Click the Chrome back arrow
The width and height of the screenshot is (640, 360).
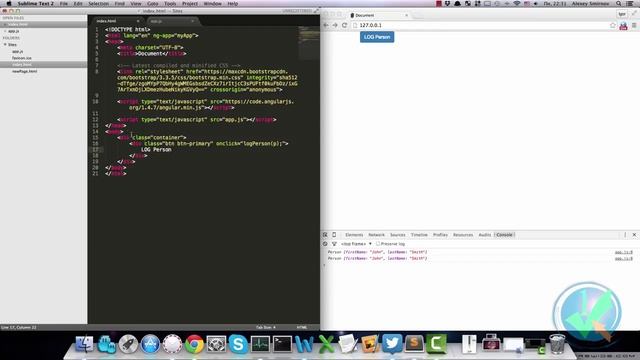326,25
